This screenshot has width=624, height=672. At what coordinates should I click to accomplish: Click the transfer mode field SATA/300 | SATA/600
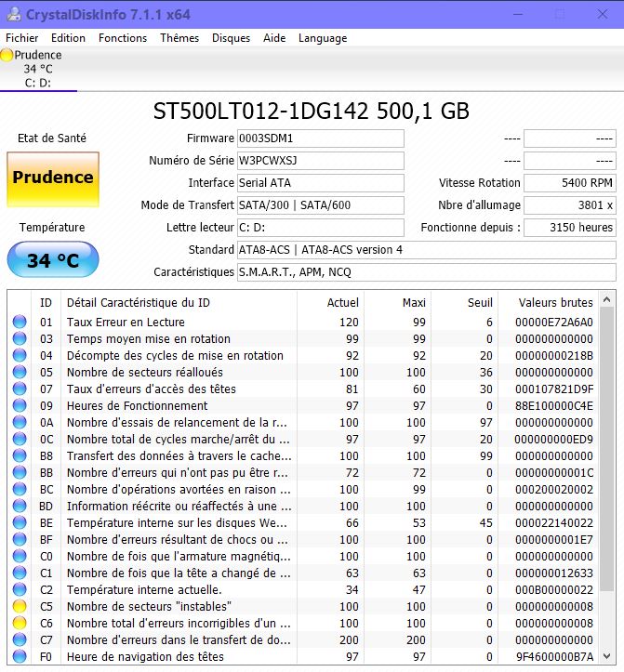coord(320,205)
